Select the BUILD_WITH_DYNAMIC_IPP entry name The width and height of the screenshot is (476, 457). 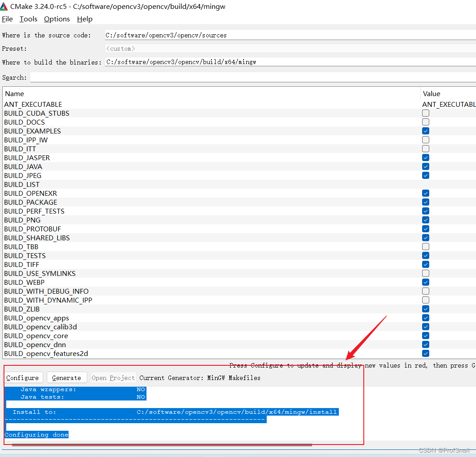(x=48, y=300)
